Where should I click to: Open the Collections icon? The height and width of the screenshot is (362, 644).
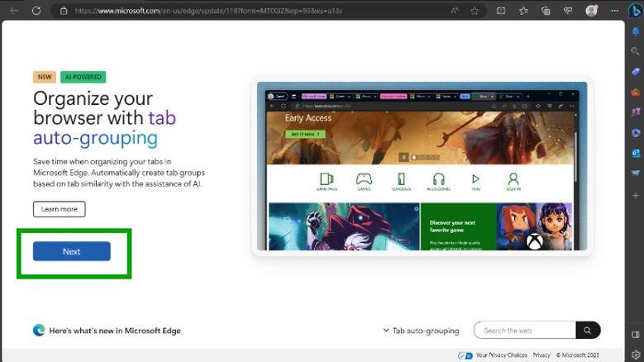click(x=546, y=11)
